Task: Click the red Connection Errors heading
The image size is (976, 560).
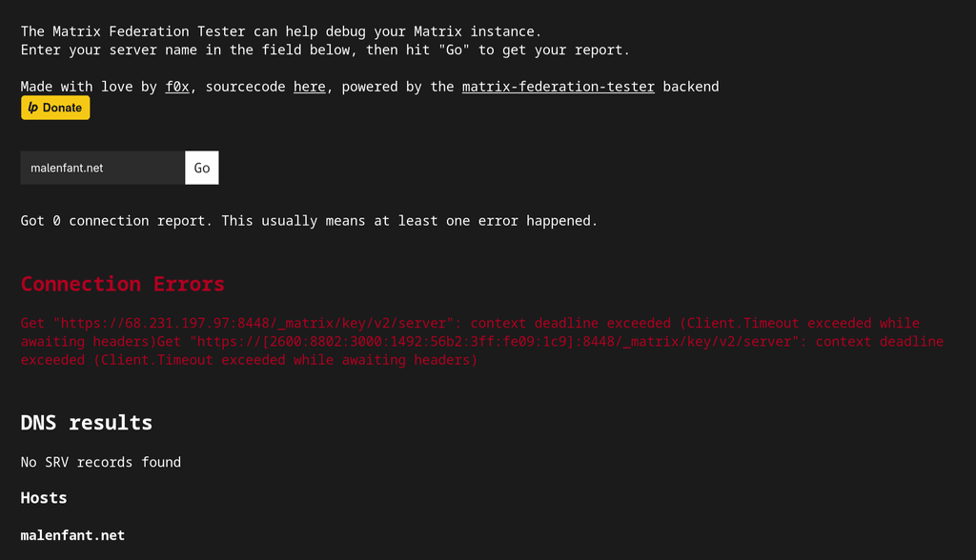Action: 123,284
